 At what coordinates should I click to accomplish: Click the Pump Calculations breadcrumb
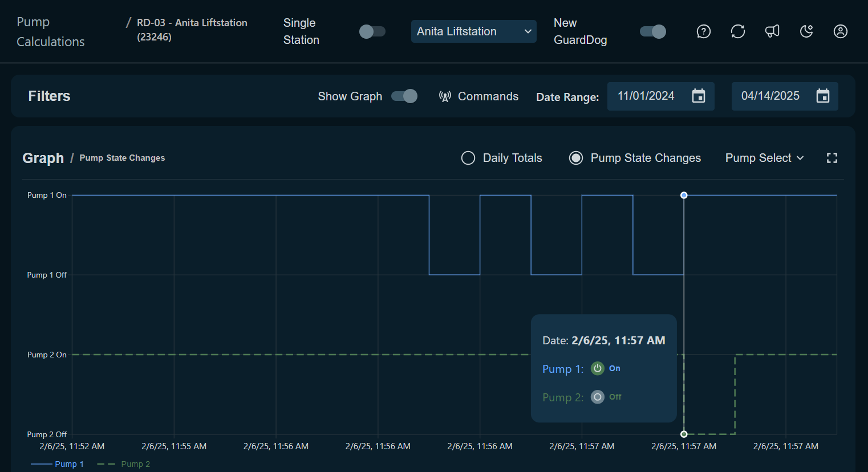coord(51,31)
